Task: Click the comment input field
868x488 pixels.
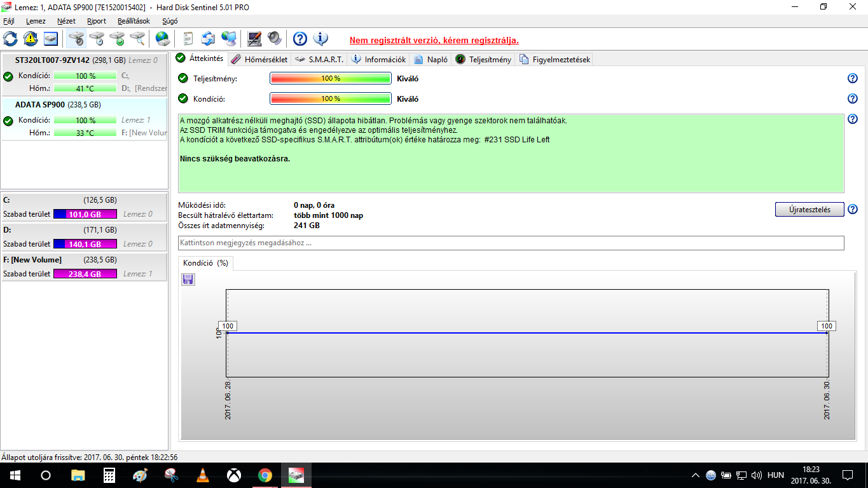Action: tap(511, 243)
